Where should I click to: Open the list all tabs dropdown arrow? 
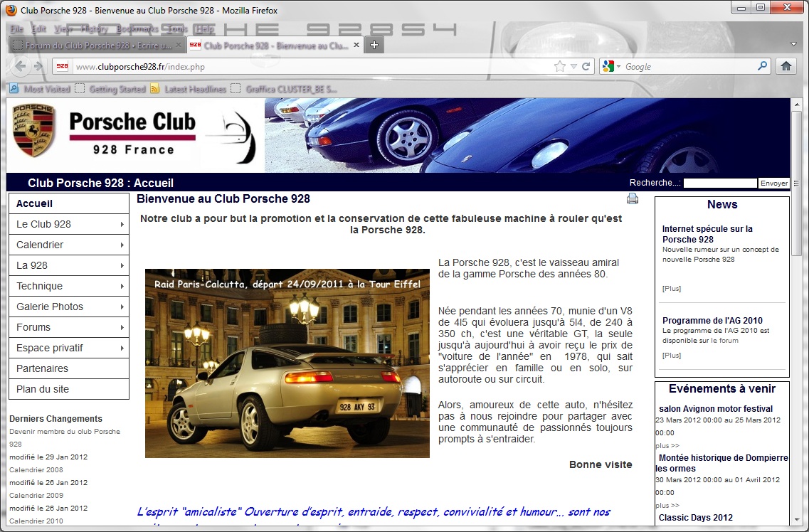[793, 44]
